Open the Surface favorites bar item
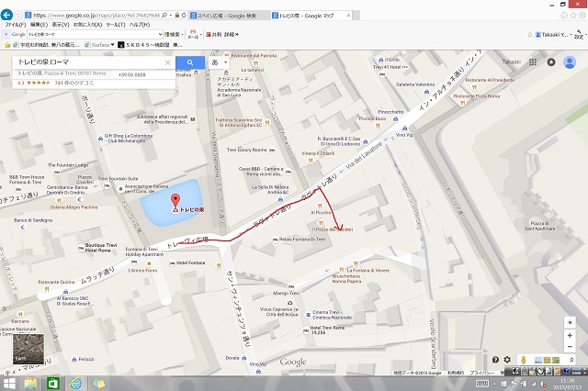Viewport: 588px width, 391px height. coord(97,45)
